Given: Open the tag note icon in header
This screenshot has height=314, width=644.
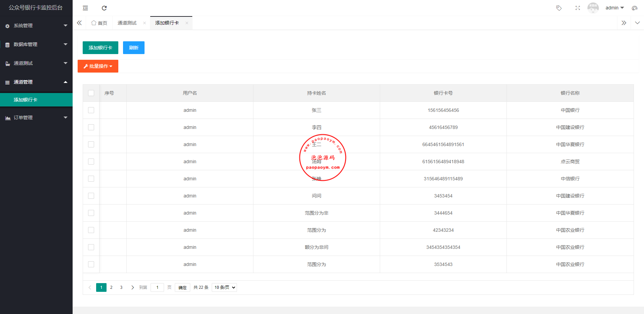Looking at the screenshot, I should click(x=559, y=8).
